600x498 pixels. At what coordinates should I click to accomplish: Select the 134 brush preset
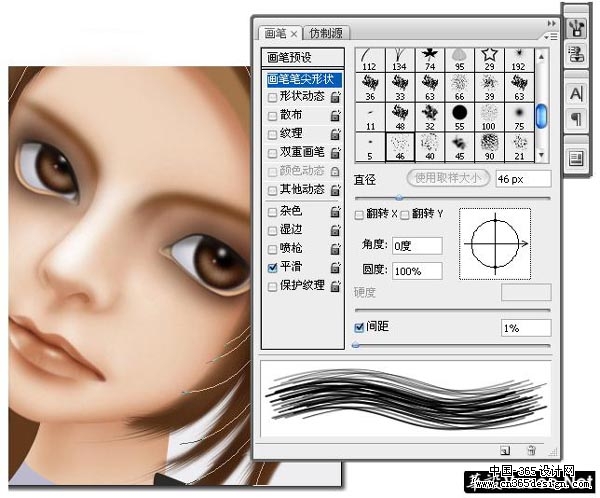[x=399, y=60]
